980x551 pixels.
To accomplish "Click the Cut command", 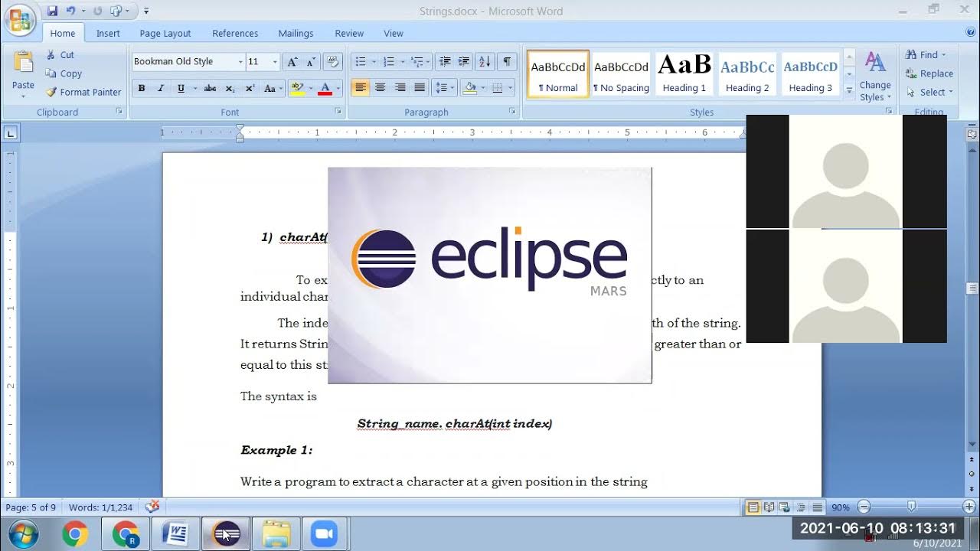I will point(60,55).
